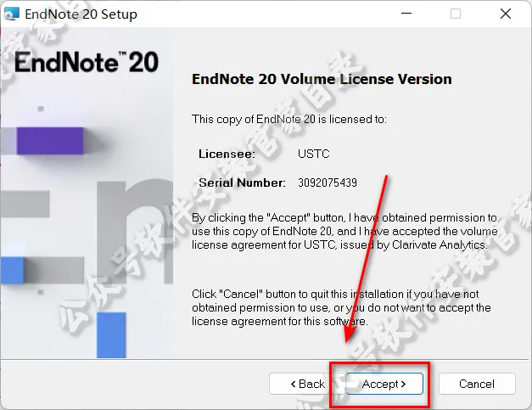The width and height of the screenshot is (532, 410).
Task: Click the tall blue rectangle banner graphic
Action: [x=111, y=335]
